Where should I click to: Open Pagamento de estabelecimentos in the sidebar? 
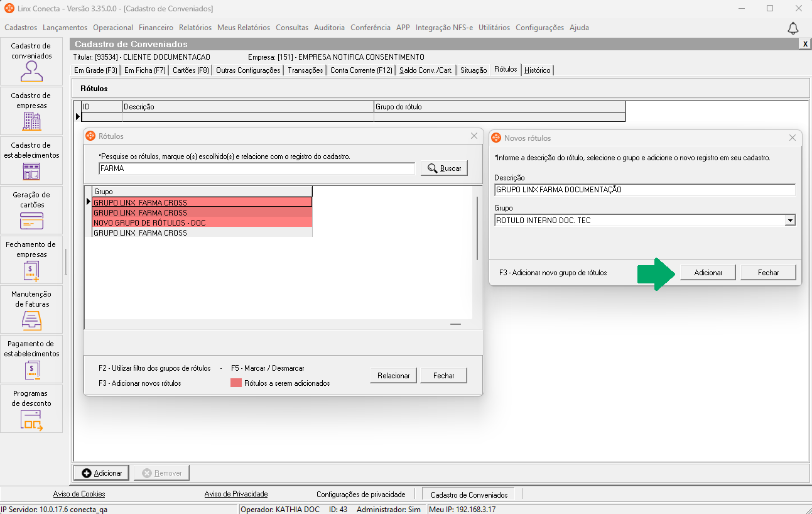[31, 359]
